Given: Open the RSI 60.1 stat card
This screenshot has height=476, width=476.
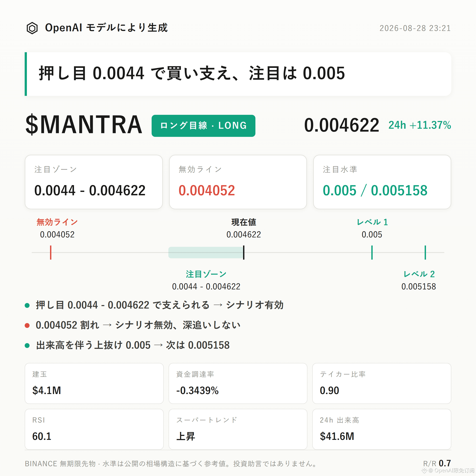Looking at the screenshot, I should [x=94, y=429].
